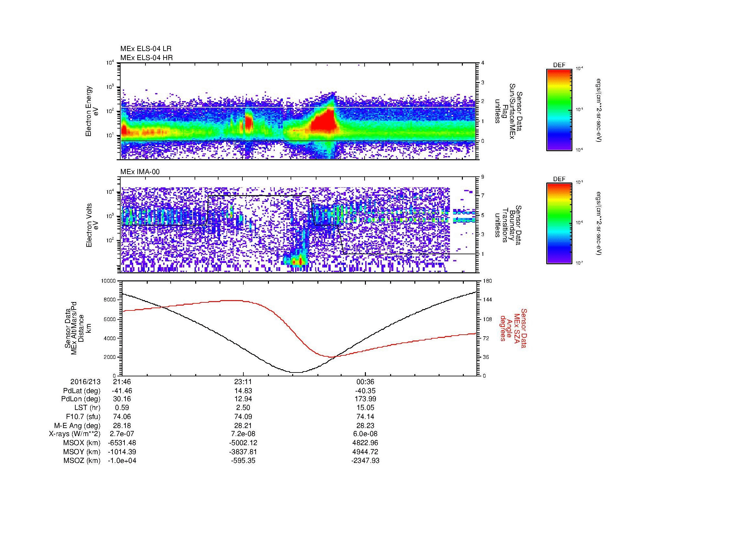Image resolution: width=756 pixels, height=534 pixels.
Task: Click the X-rays value '2.7e-07'
Action: (x=122, y=434)
